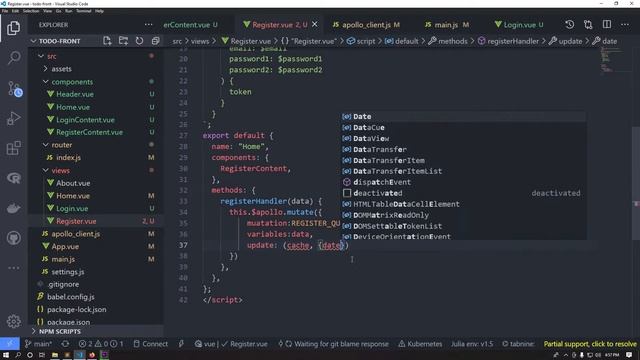640x360 pixels.
Task: Open the Extensions view
Action: (13, 148)
